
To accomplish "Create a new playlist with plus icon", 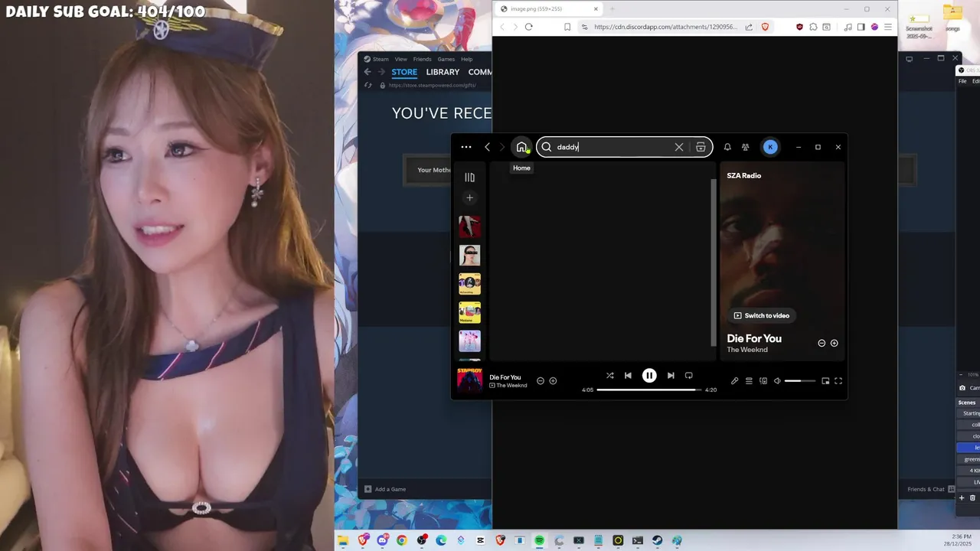I will [469, 197].
